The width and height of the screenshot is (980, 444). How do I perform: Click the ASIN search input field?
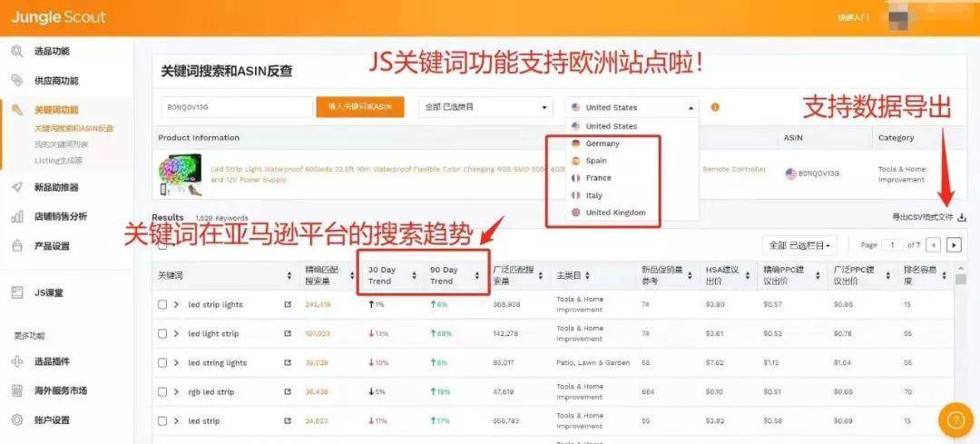[237, 107]
